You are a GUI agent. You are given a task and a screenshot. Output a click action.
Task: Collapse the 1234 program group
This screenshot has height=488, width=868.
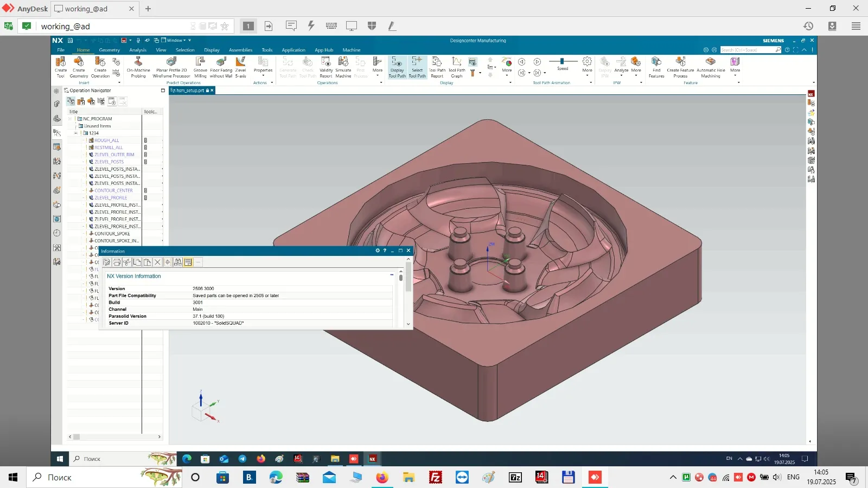tap(76, 133)
